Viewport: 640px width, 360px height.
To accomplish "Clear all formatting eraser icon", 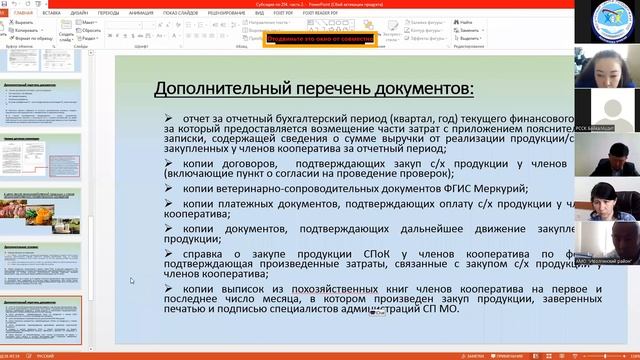I will [x=178, y=25].
